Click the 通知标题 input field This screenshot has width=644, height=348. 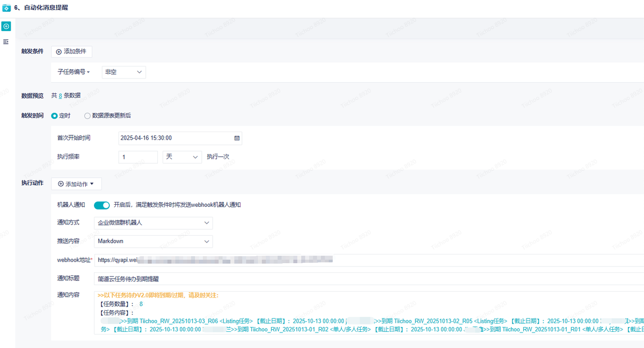click(365, 279)
